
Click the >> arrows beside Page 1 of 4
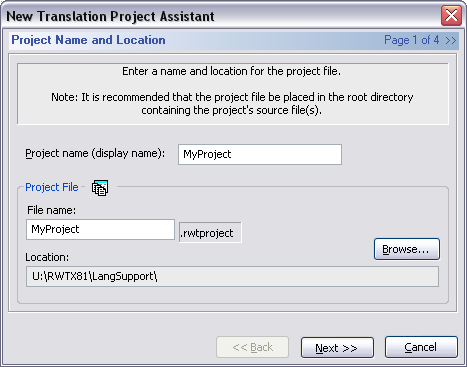pos(451,40)
